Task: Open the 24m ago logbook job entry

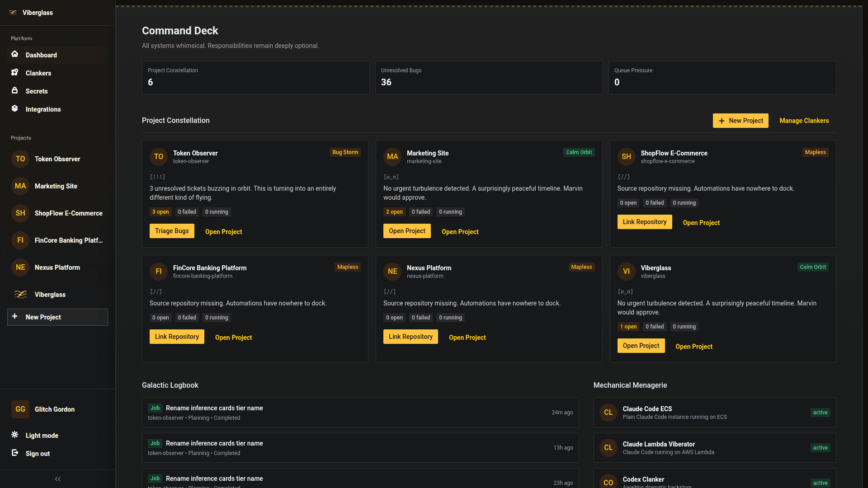Action: tap(360, 412)
